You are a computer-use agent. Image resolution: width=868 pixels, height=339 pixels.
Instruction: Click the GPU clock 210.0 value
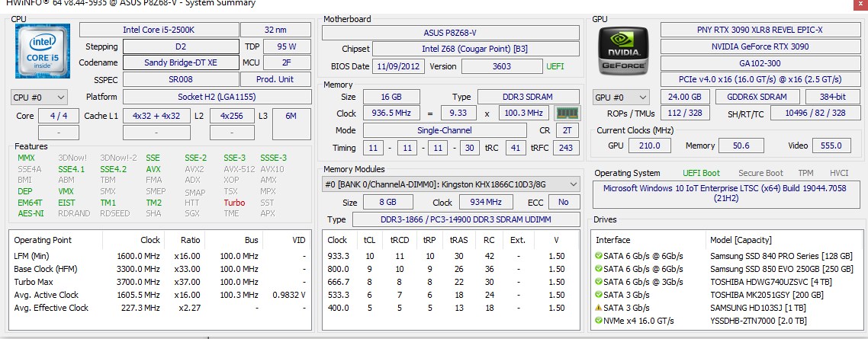[x=649, y=146]
